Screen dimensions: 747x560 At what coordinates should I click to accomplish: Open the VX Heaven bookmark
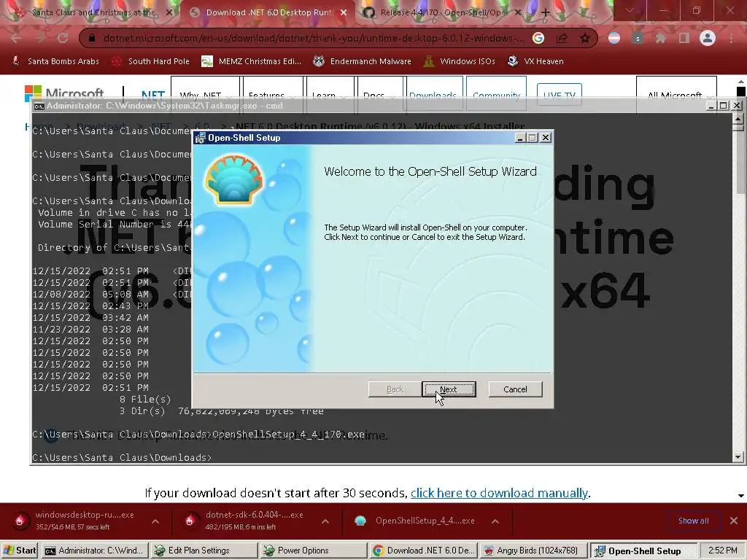pyautogui.click(x=535, y=61)
